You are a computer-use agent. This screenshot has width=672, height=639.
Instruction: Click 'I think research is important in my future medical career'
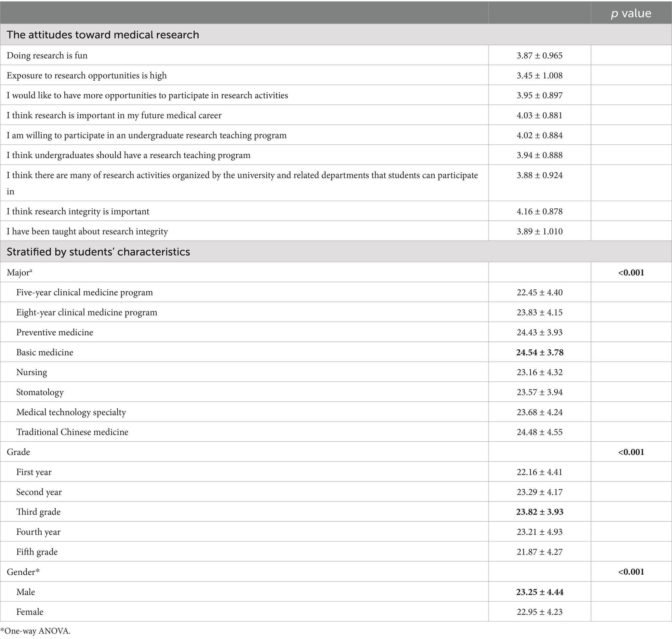[114, 115]
